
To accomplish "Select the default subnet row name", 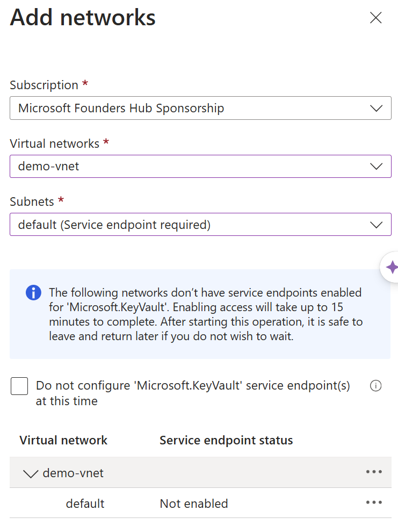I will coord(85,504).
